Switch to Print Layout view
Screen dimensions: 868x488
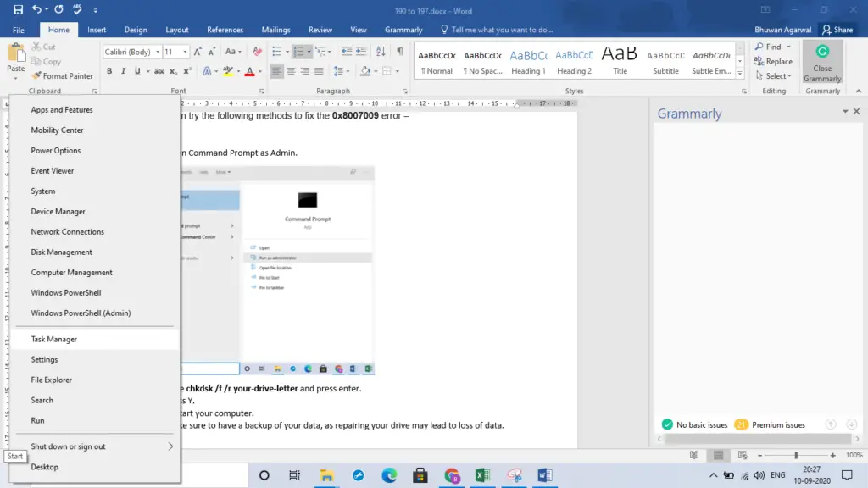click(719, 455)
